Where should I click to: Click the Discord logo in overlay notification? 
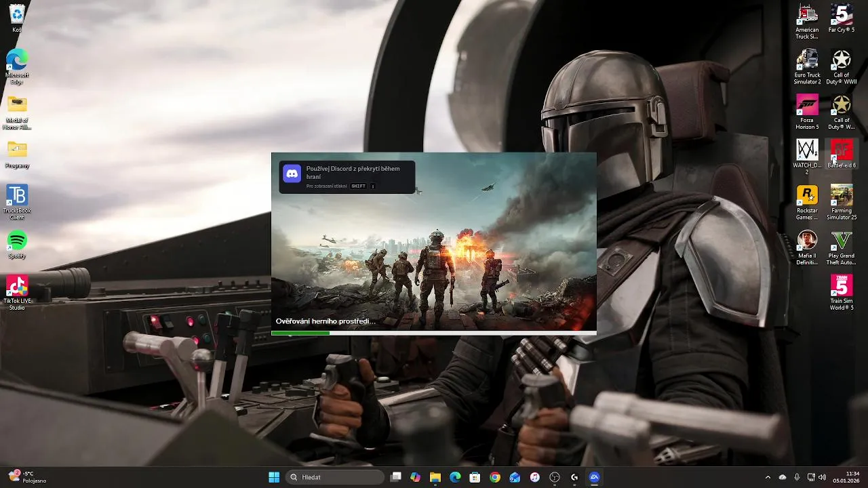tap(292, 174)
